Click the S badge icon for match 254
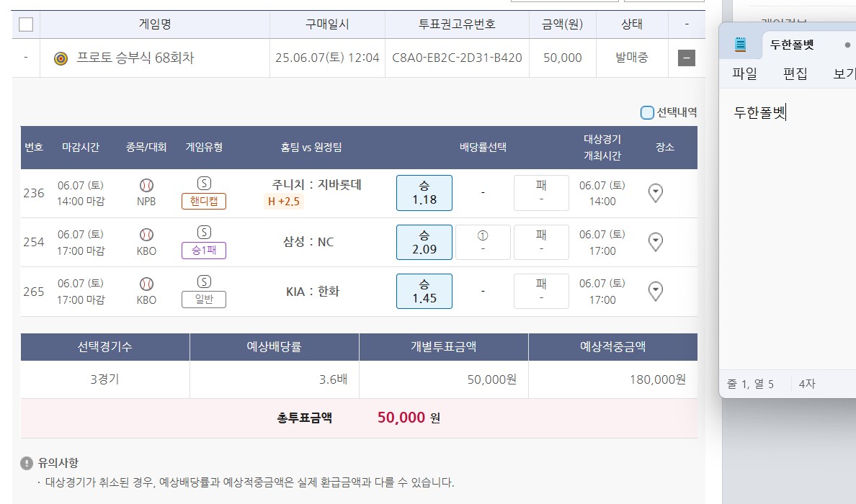Image resolution: width=856 pixels, height=504 pixels. click(x=204, y=233)
